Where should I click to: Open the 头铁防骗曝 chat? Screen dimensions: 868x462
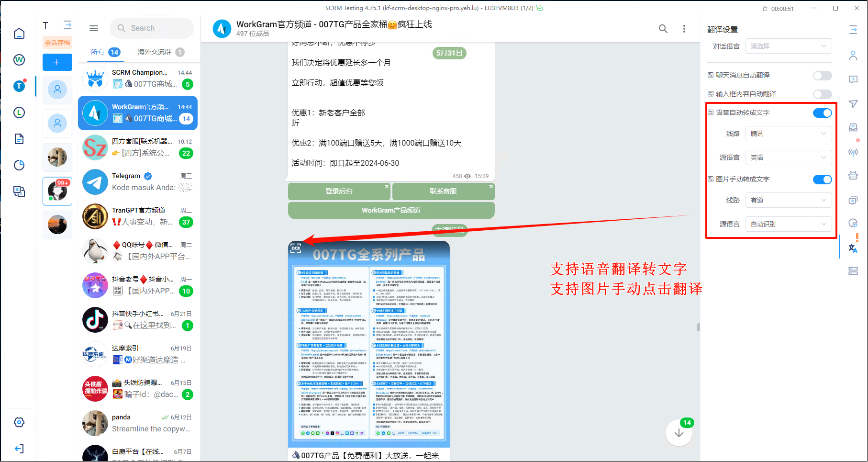pos(138,389)
